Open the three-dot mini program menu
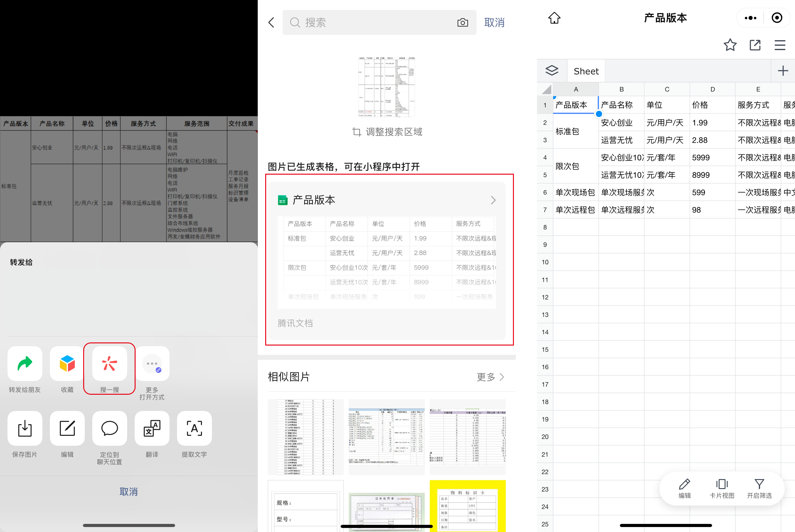The image size is (795, 532). tap(750, 18)
